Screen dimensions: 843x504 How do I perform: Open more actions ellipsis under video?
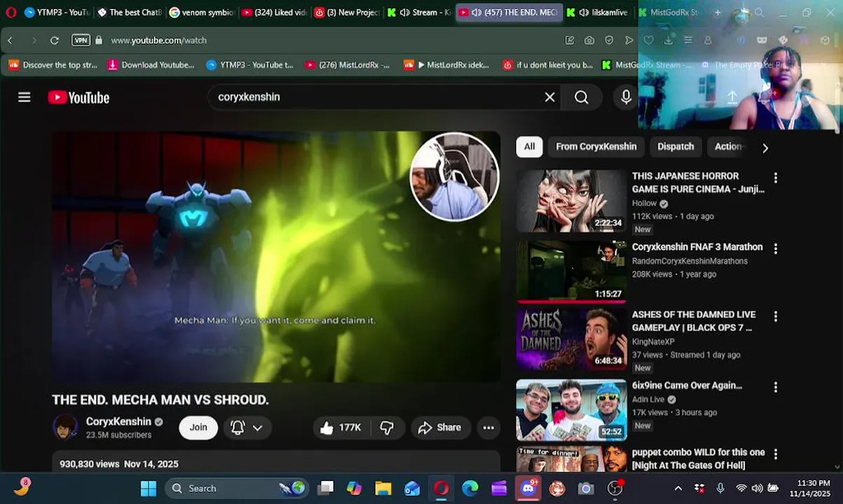pos(489,428)
